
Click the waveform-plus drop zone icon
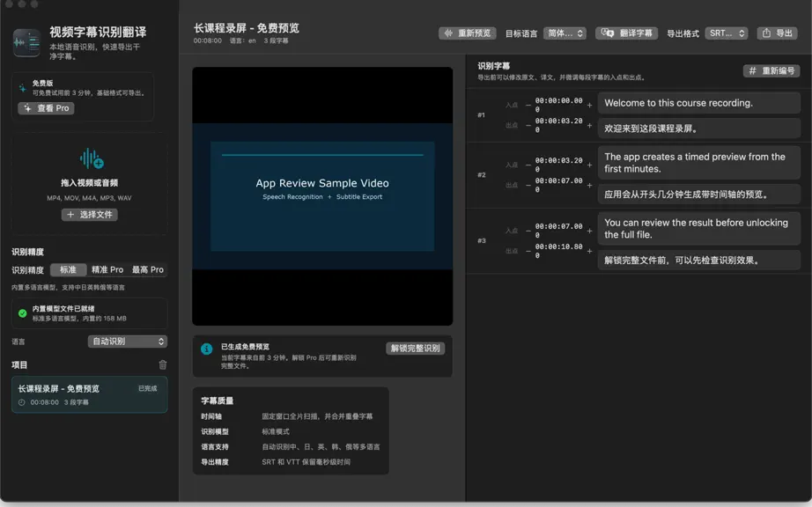click(92, 158)
